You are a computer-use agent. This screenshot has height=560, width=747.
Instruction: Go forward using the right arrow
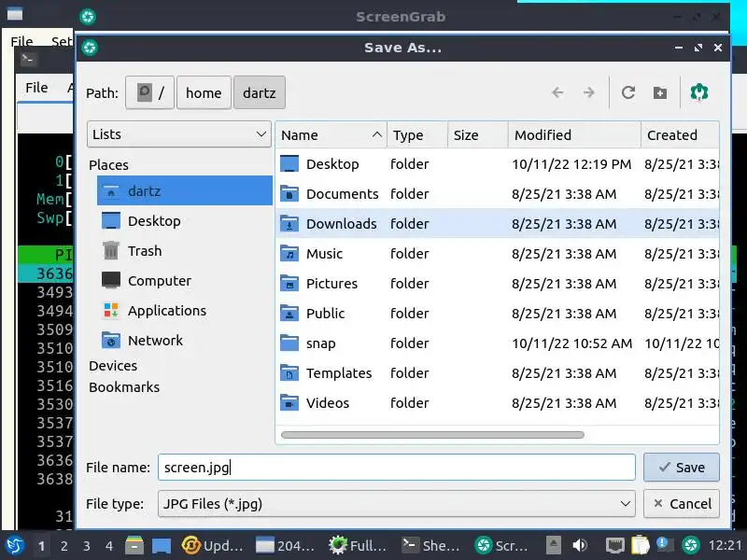pyautogui.click(x=588, y=92)
